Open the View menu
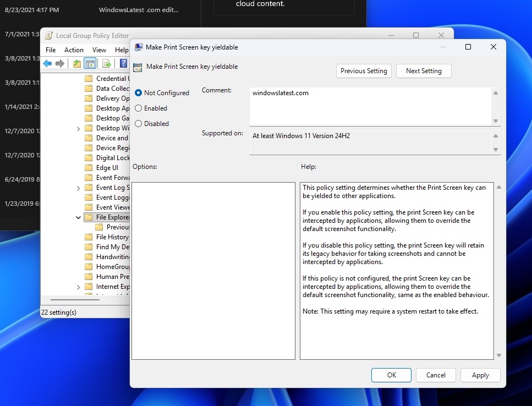The image size is (532, 406). click(98, 50)
